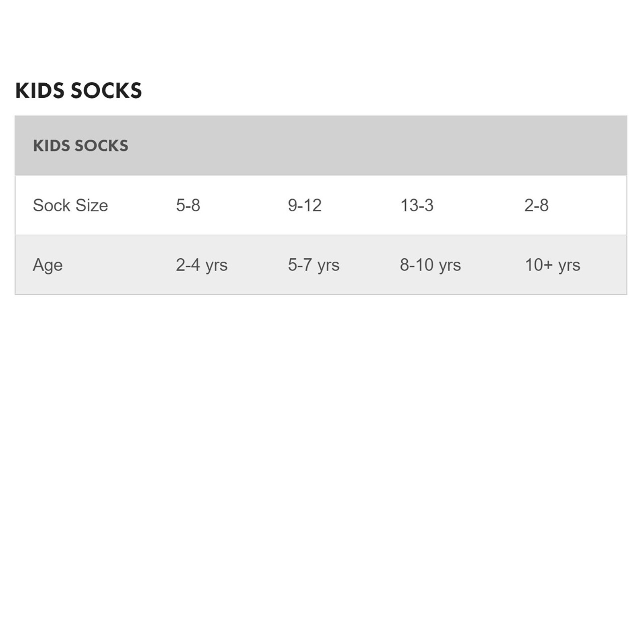Click the 9-12 sock size cell
Viewport: 644px width, 644px height.
click(305, 205)
